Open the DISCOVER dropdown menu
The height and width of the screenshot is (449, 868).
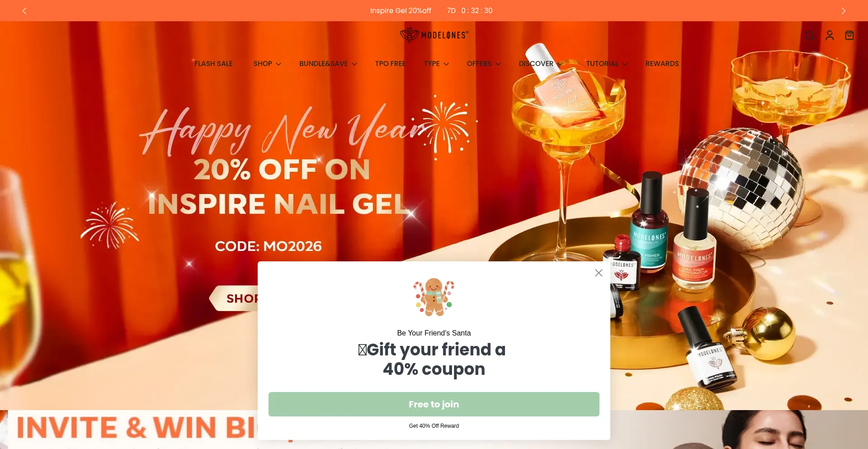pos(541,64)
